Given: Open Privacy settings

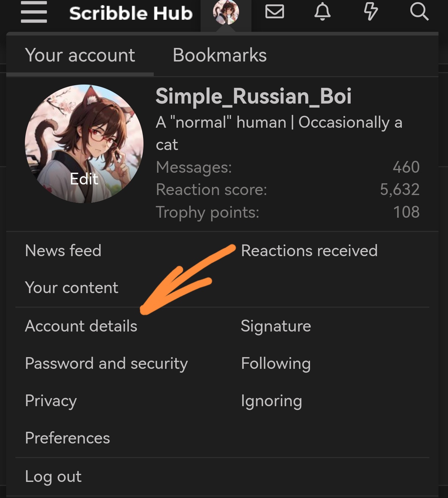Looking at the screenshot, I should [51, 401].
